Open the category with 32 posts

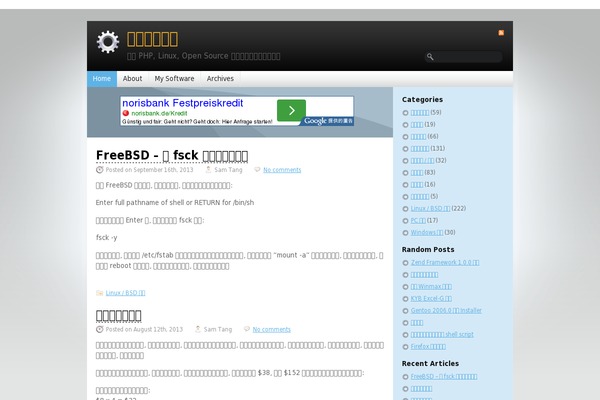point(422,161)
